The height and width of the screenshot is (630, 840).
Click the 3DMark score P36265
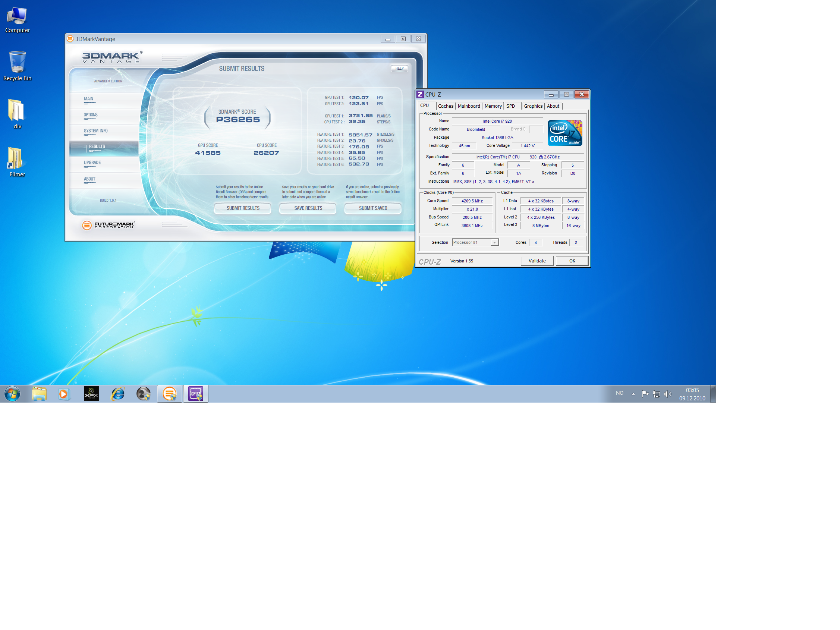(x=238, y=120)
